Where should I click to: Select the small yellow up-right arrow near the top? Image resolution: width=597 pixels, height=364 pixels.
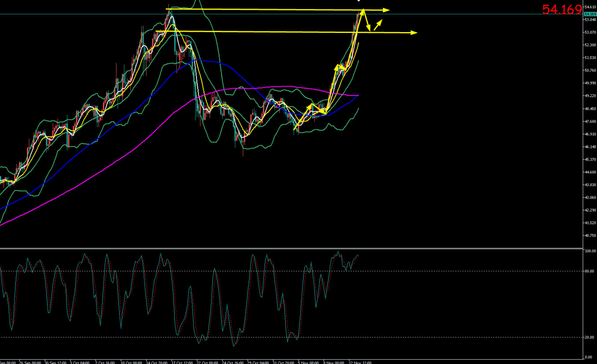pos(378,25)
